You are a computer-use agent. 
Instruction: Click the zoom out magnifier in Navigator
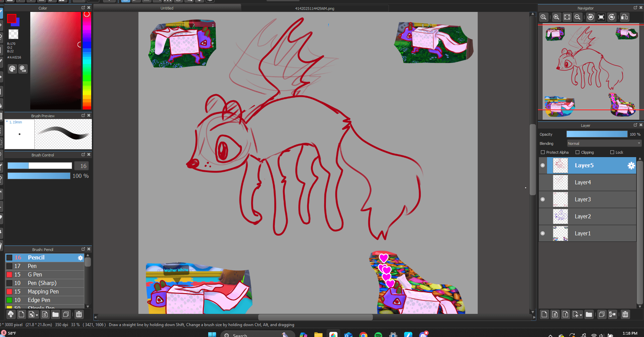point(577,17)
